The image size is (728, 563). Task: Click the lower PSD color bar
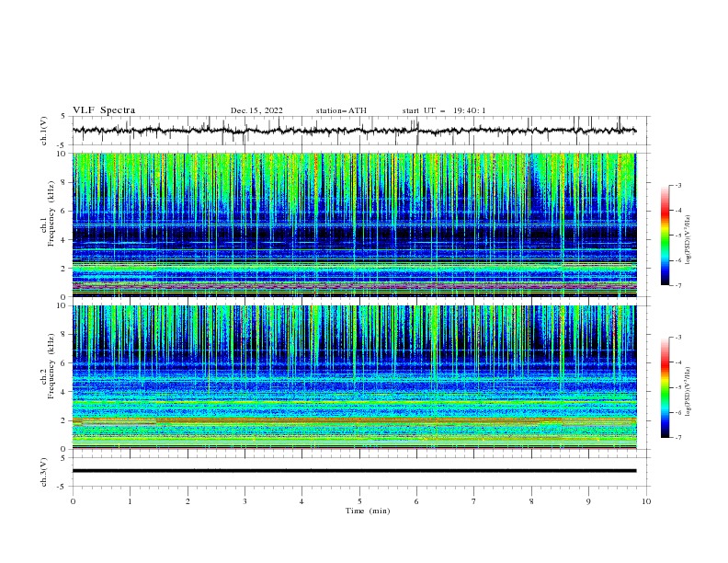pyautogui.click(x=665, y=387)
